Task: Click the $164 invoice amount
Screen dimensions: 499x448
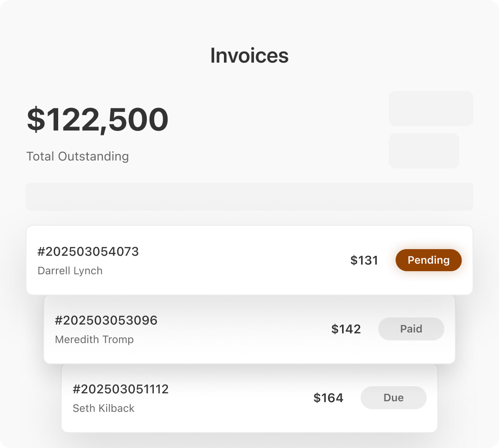Action: 328,398
